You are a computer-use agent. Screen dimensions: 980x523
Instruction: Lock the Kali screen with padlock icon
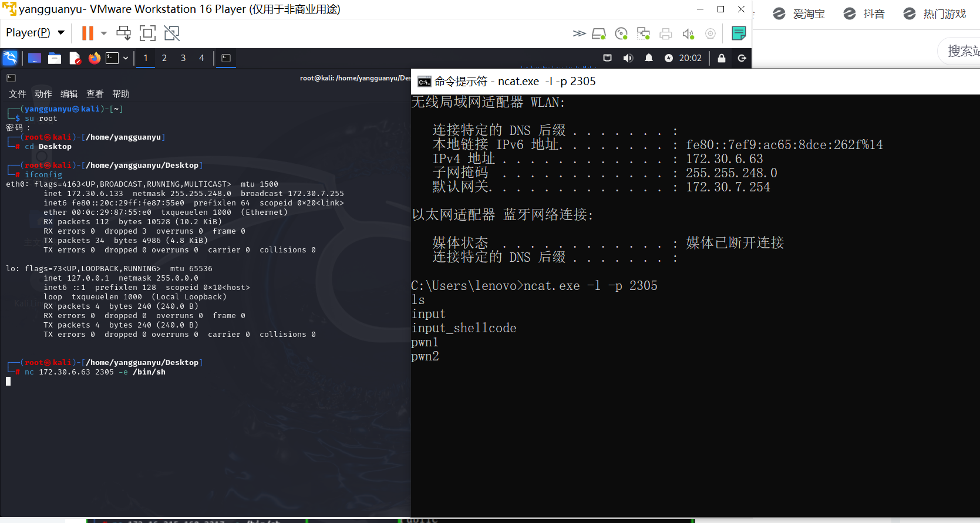[722, 58]
